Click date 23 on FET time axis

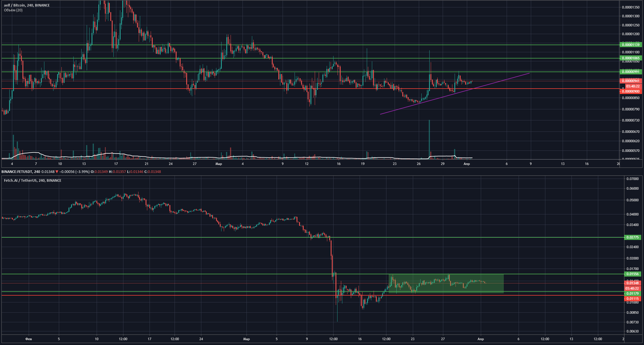[x=413, y=339]
